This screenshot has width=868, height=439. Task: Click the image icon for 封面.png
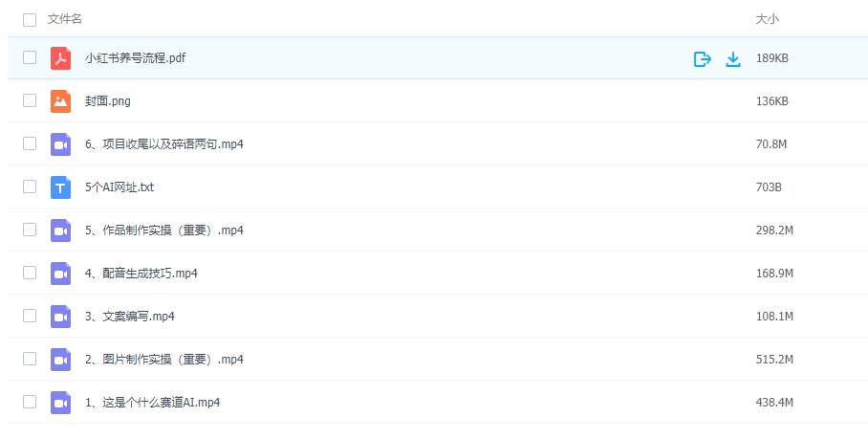pyautogui.click(x=61, y=101)
